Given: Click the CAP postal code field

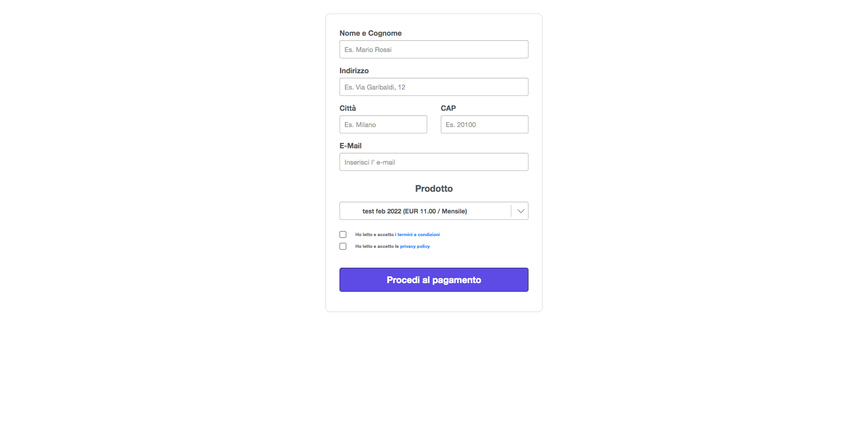Looking at the screenshot, I should pos(484,125).
